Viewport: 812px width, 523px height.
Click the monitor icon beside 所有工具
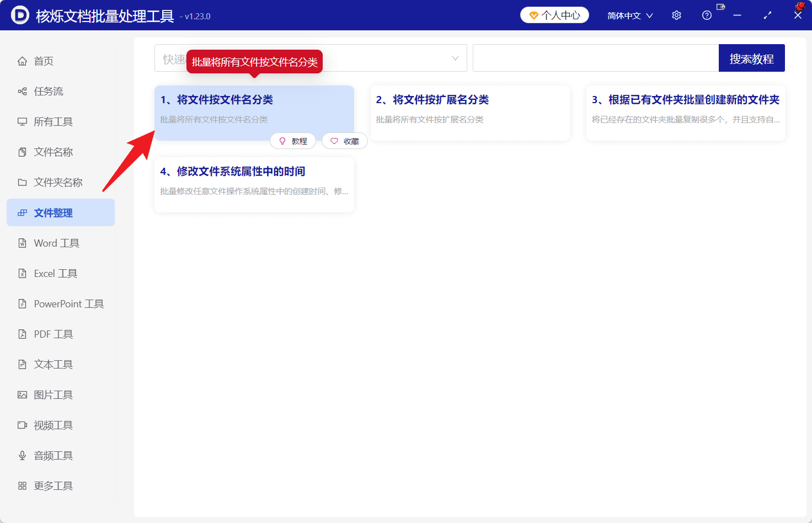click(x=22, y=121)
